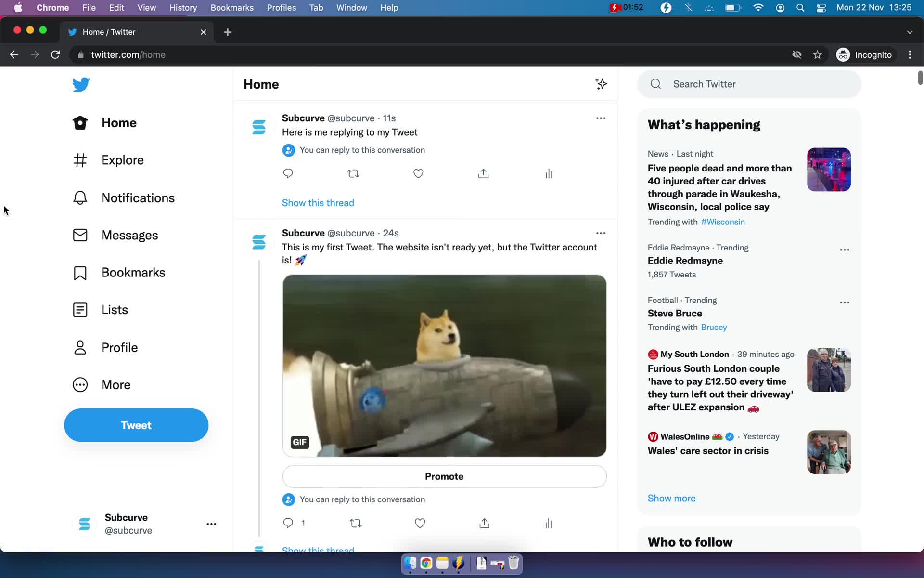Open the View menu in menu bar
This screenshot has height=578, width=924.
click(x=146, y=8)
